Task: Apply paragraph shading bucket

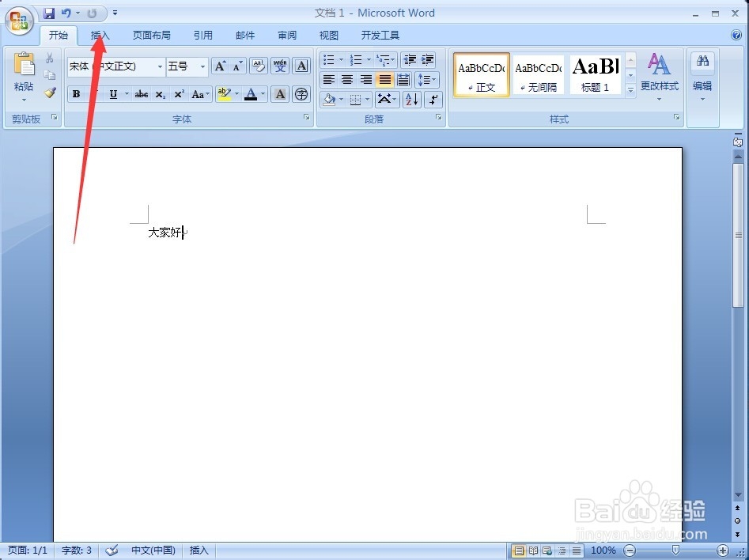Action: (x=329, y=100)
